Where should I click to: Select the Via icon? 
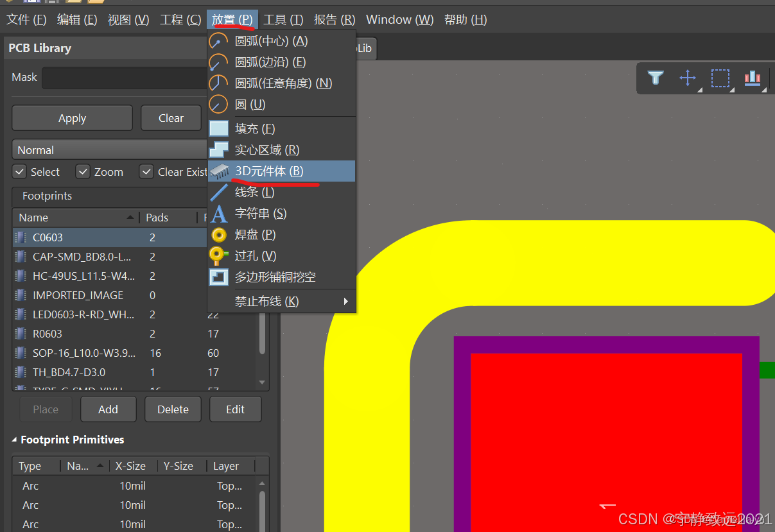pos(219,256)
